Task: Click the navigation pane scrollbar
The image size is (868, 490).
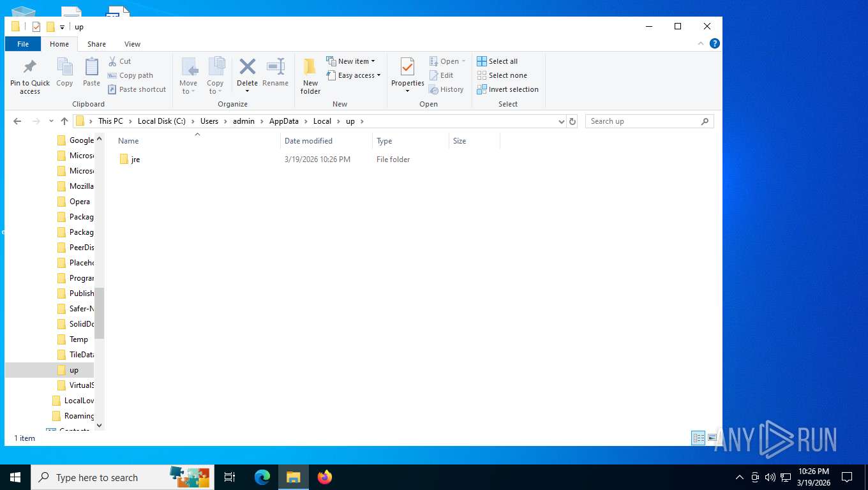Action: 99,313
